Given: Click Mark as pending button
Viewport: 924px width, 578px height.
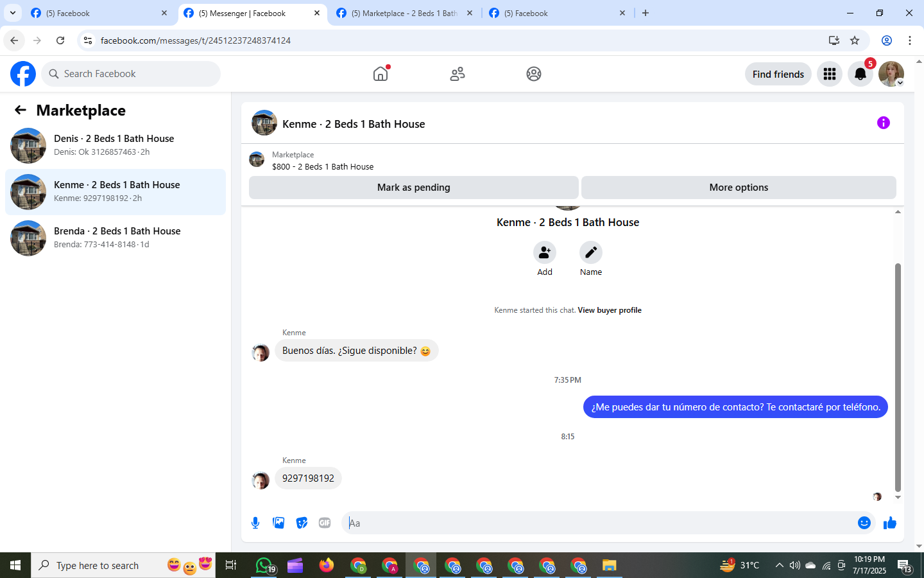Looking at the screenshot, I should tap(414, 188).
